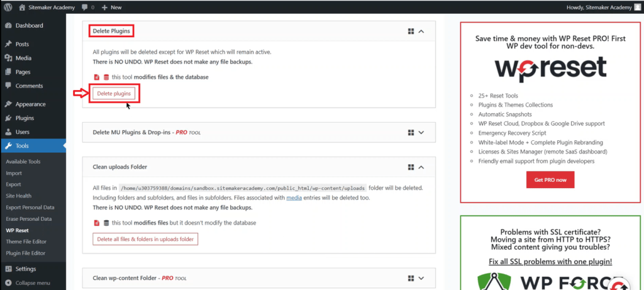Image resolution: width=644 pixels, height=290 pixels.
Task: Click the Get PRO now button
Action: click(x=550, y=180)
